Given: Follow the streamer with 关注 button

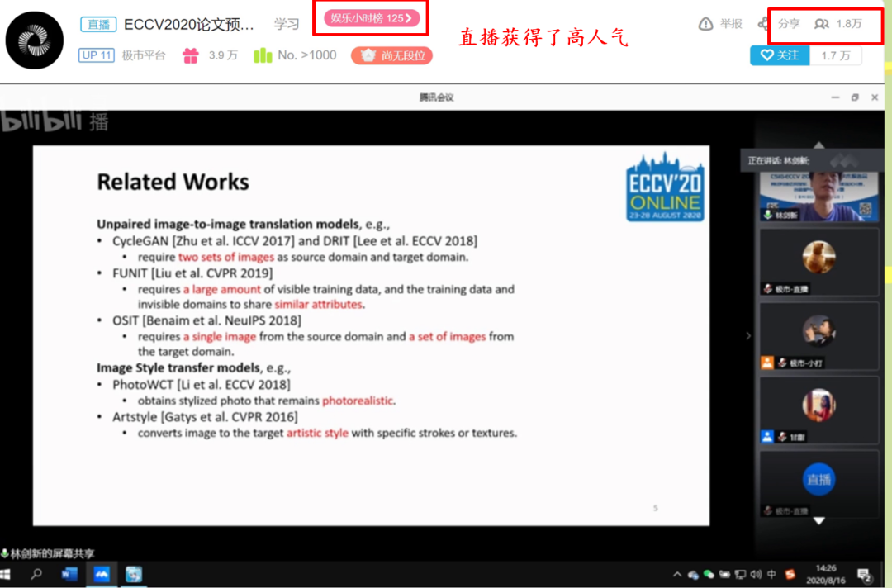Looking at the screenshot, I should point(780,55).
